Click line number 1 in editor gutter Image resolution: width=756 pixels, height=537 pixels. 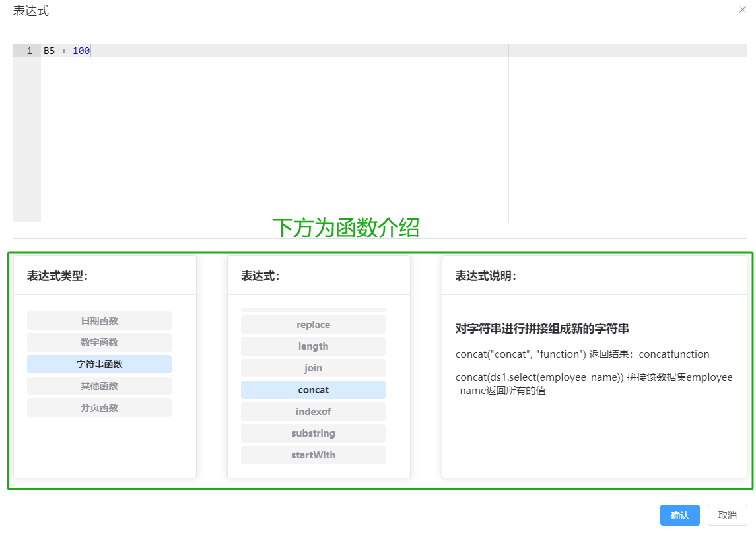click(x=30, y=51)
